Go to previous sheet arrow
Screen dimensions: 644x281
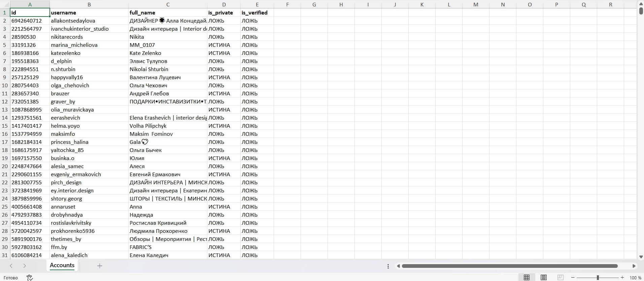pos(11,266)
